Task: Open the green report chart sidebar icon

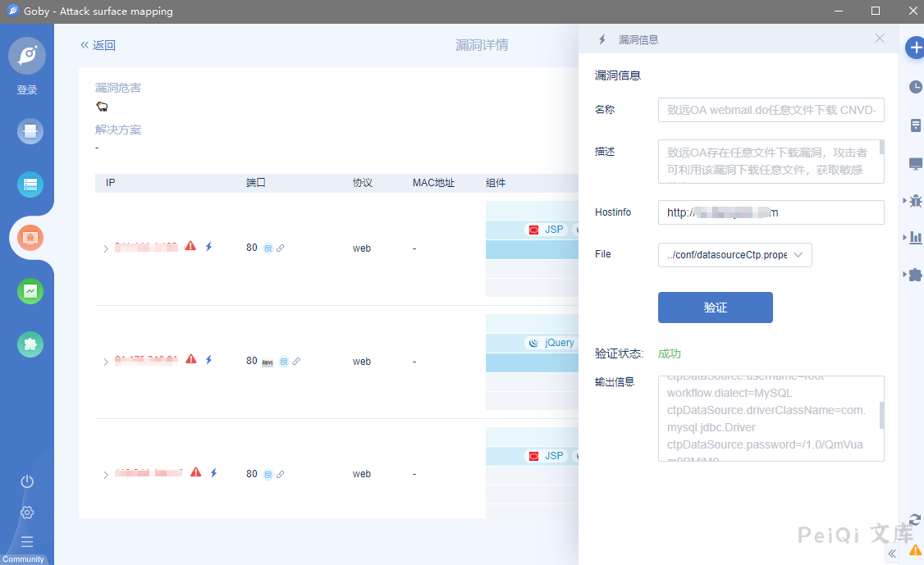Action: pos(30,291)
